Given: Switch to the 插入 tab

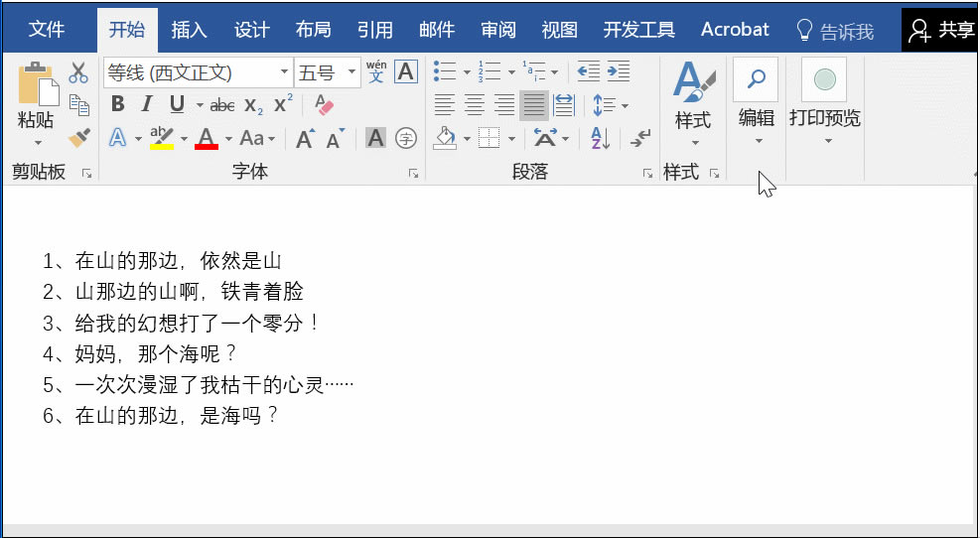Looking at the screenshot, I should click(x=189, y=30).
